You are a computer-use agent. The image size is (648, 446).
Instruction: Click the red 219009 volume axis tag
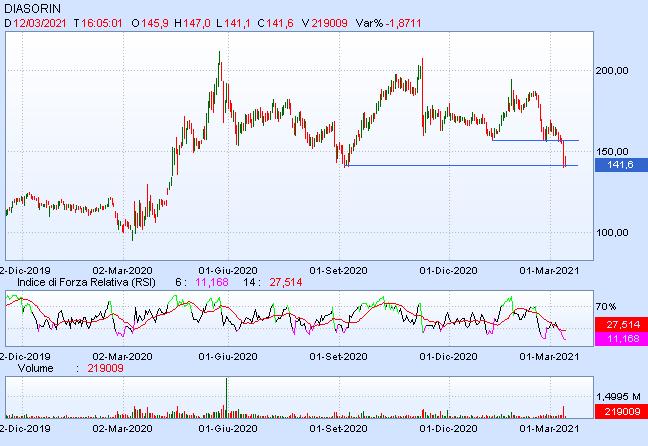click(621, 411)
